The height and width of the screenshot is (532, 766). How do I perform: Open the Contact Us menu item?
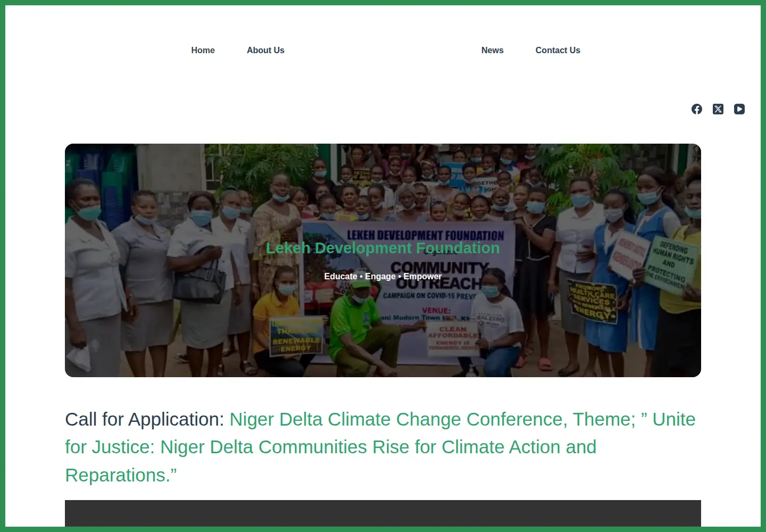tap(558, 50)
